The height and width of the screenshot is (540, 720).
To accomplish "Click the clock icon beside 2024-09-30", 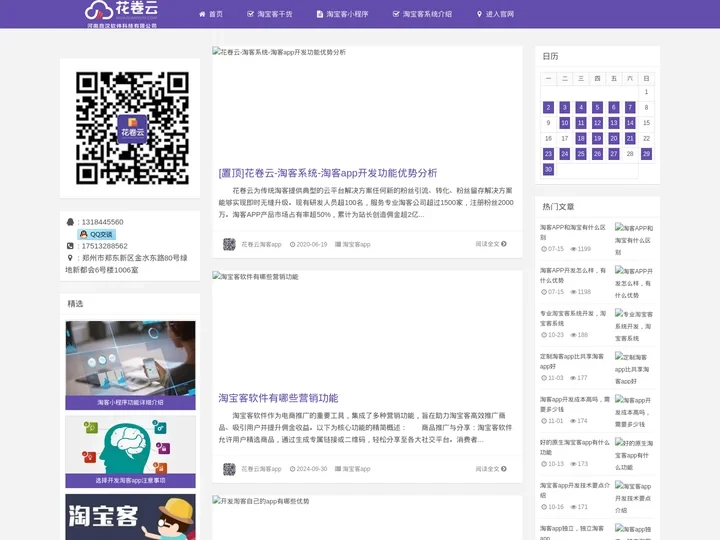I will coord(292,469).
